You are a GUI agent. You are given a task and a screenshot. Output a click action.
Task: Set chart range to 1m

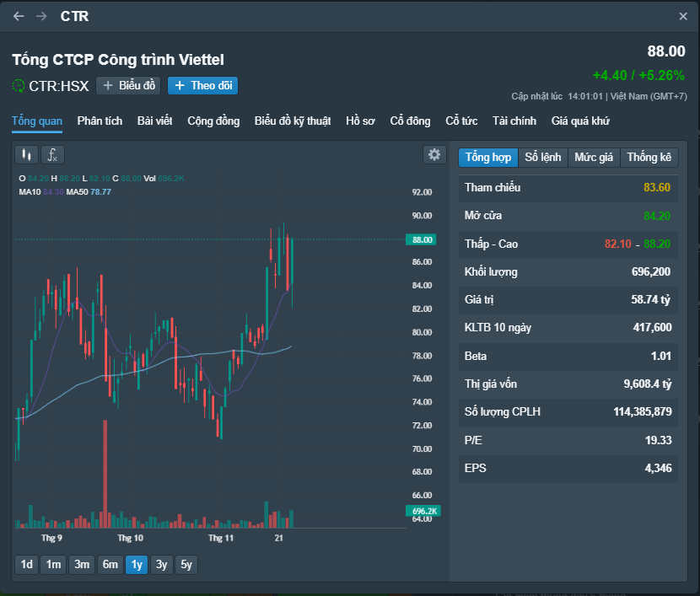click(54, 565)
